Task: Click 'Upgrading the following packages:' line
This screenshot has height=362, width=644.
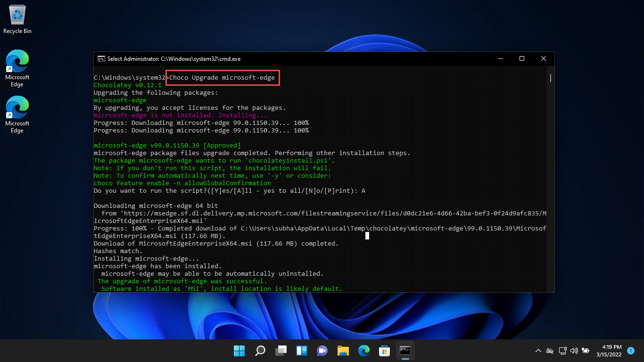Action: tap(156, 93)
